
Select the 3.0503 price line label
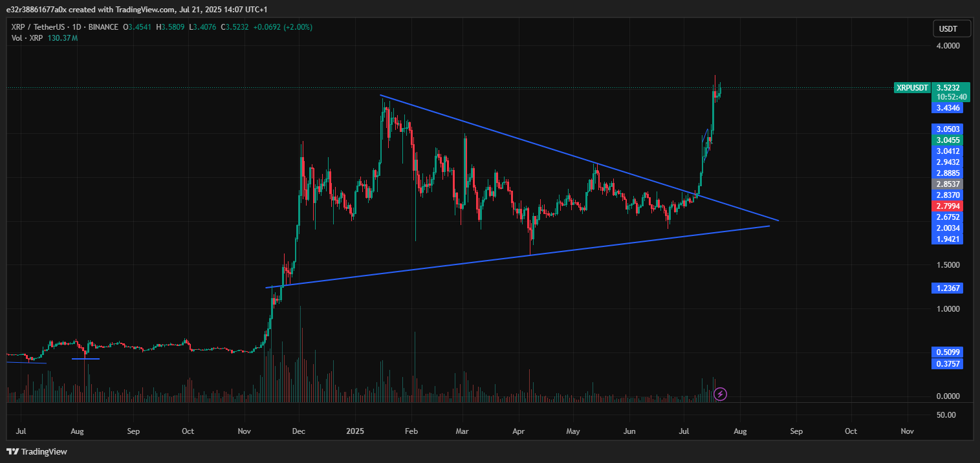pos(947,129)
